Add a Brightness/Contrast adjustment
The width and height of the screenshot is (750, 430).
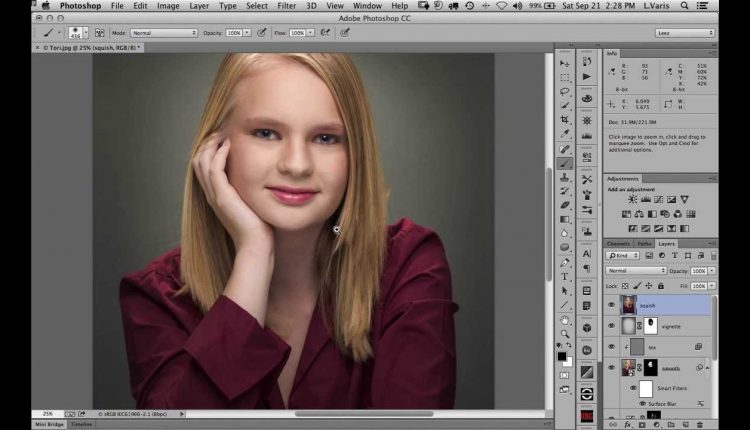pyautogui.click(x=632, y=199)
